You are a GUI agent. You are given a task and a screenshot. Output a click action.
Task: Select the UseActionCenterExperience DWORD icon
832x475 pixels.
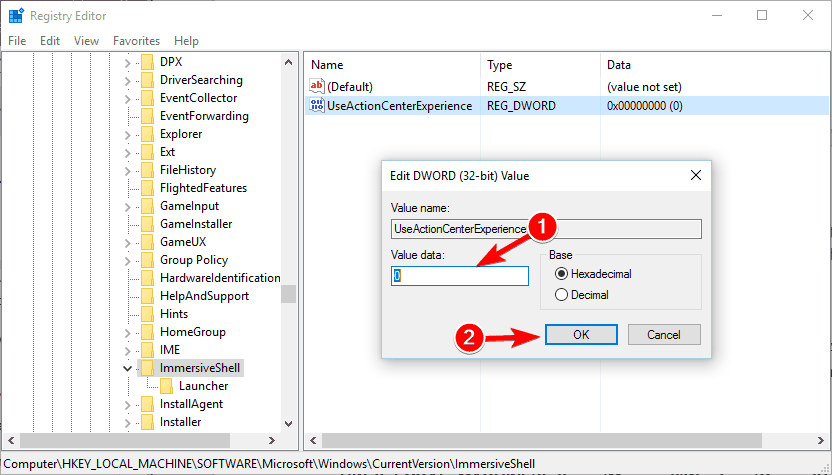point(316,105)
